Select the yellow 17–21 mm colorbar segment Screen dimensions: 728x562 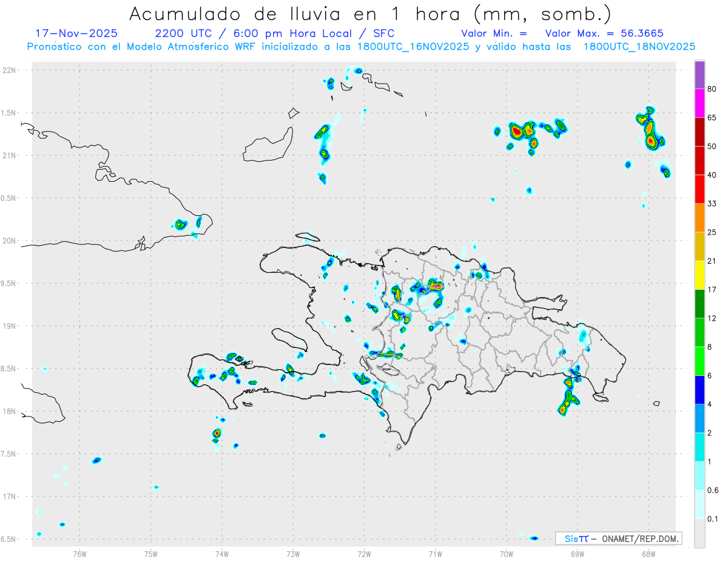coord(699,275)
